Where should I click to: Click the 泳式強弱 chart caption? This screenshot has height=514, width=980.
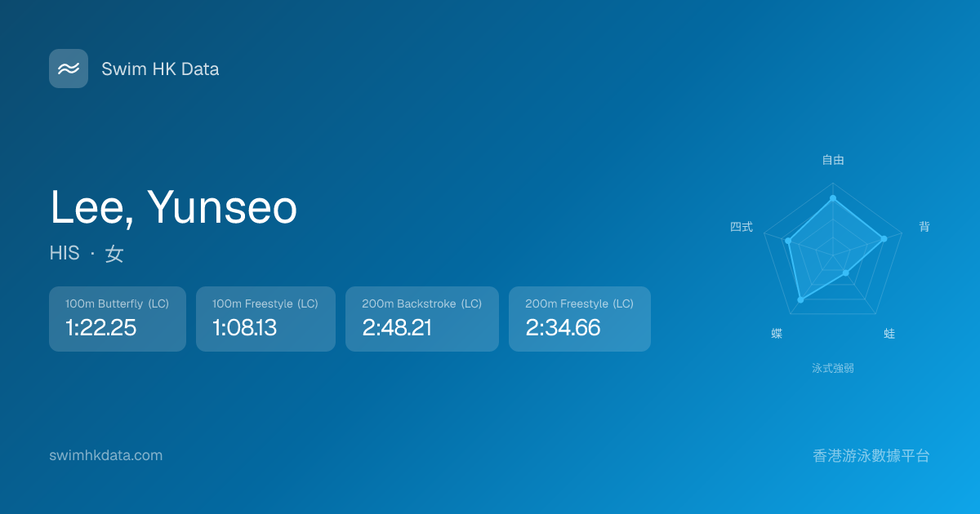833,368
